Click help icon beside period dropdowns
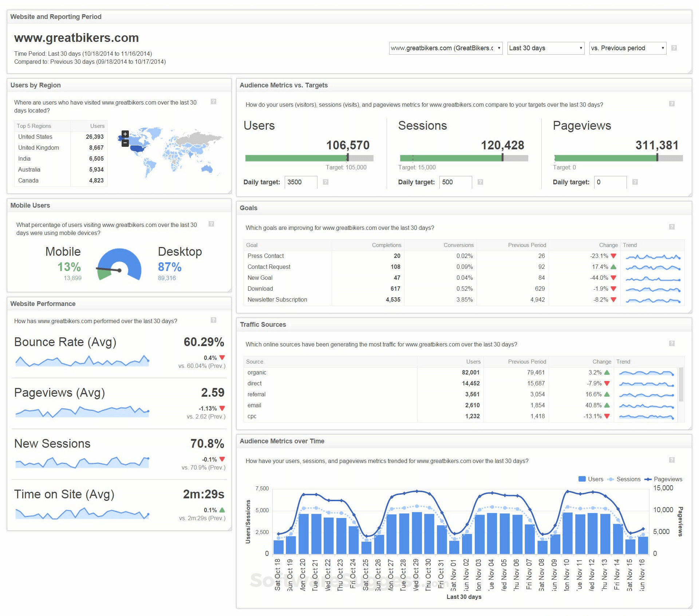This screenshot has width=699, height=616. pos(674,48)
